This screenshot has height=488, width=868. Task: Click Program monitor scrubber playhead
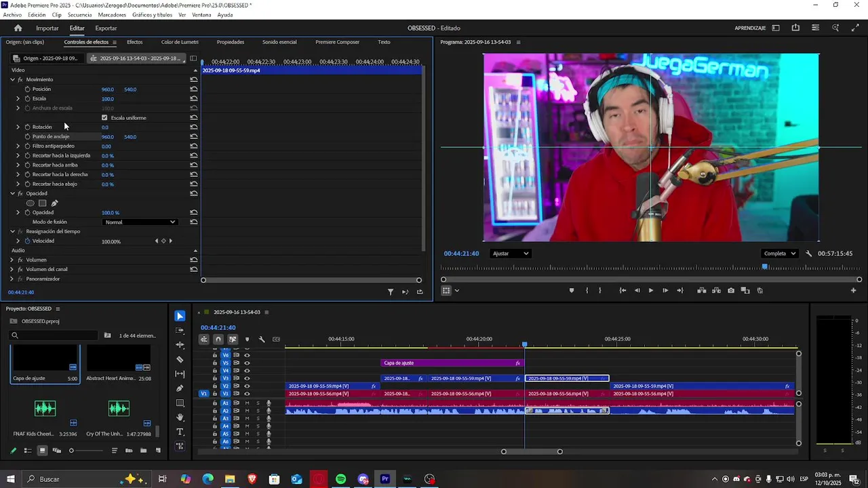tap(765, 266)
